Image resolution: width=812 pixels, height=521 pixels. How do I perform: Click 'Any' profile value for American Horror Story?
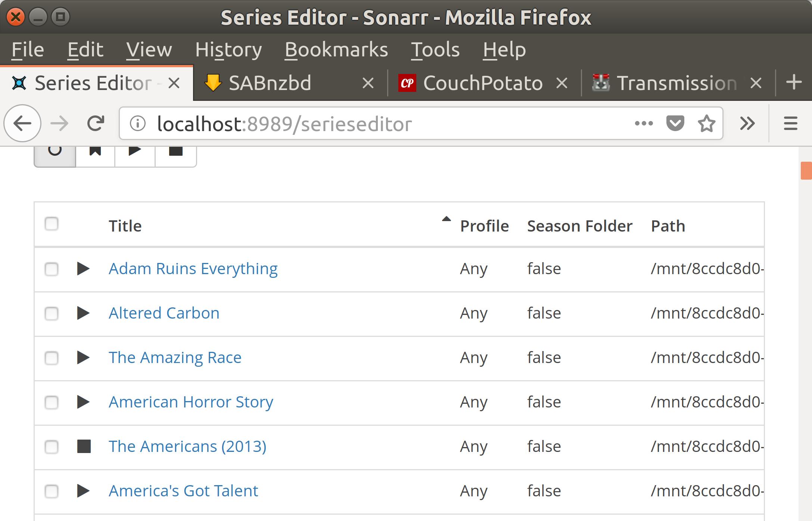474,403
